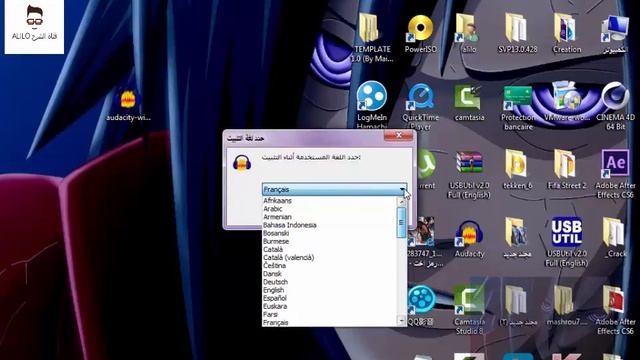Launch the PowerISO desktop shortcut
Viewport: 640px width, 360px height.
pyautogui.click(x=420, y=29)
